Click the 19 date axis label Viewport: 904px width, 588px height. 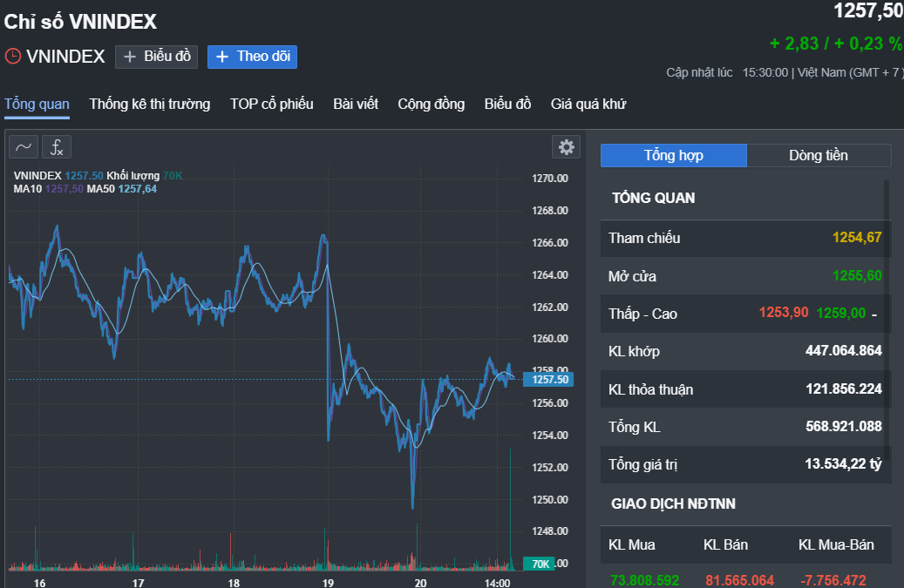328,583
